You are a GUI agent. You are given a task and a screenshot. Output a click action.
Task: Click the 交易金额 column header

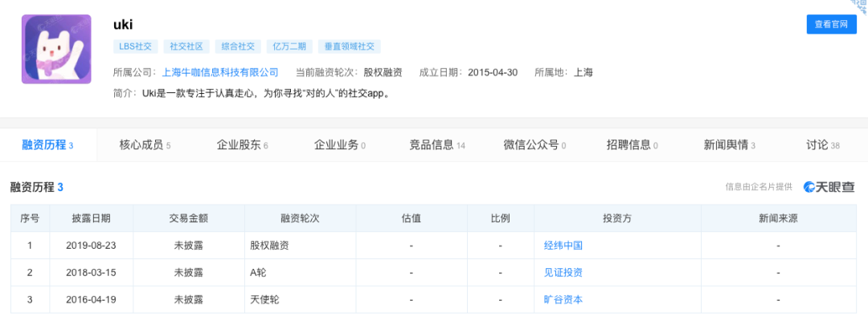pos(189,218)
